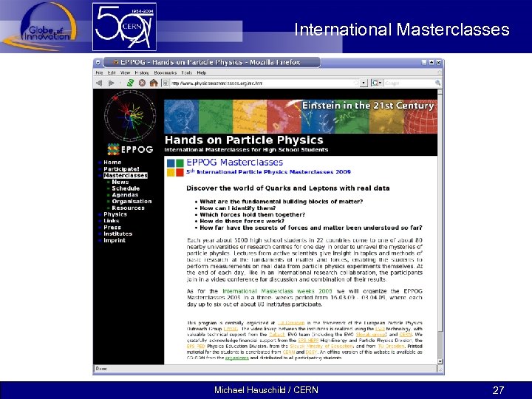Click the Firefox Back arrow button

99,83
